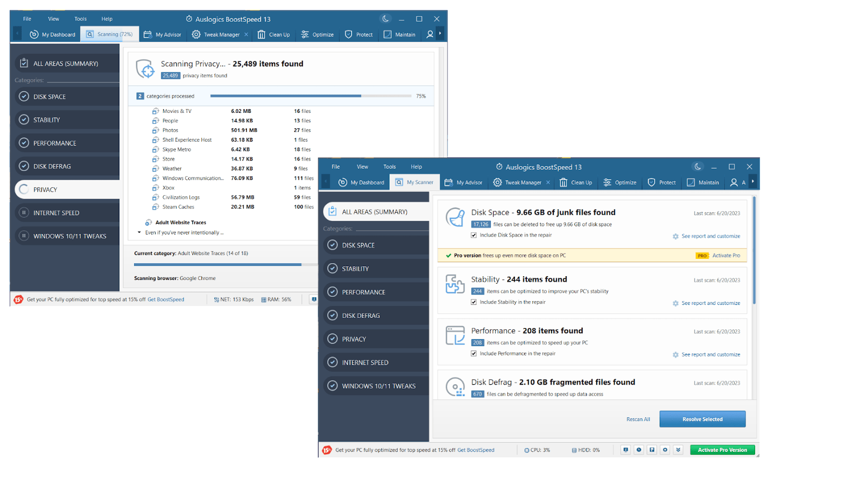Expand more status bar options chevron icon
This screenshot has width=868, height=497.
(678, 450)
